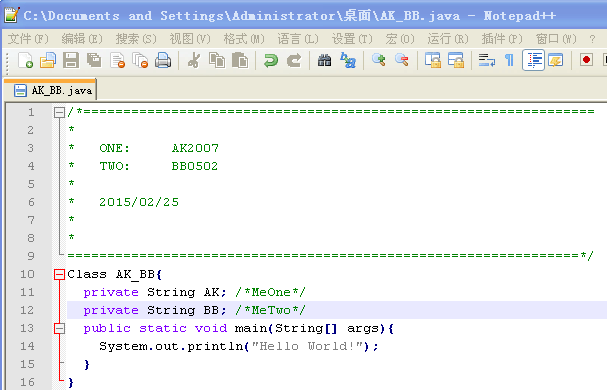Click the "Hello World!" string literal

(309, 346)
